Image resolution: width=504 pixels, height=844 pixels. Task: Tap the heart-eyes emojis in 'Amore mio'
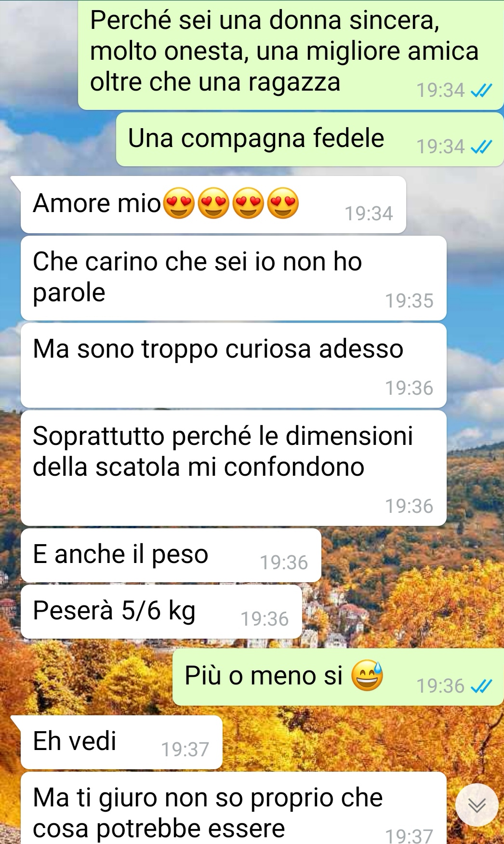coord(231,203)
